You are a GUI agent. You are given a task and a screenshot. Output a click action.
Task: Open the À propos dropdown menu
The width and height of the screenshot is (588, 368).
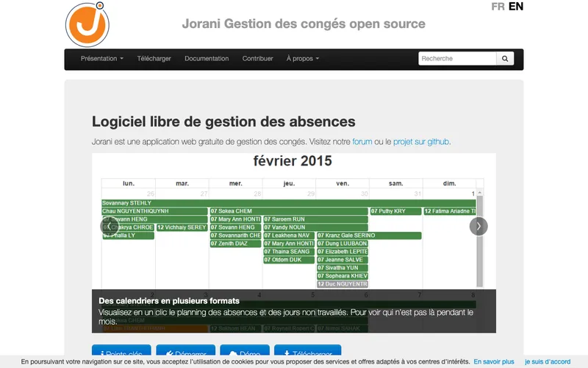(303, 59)
